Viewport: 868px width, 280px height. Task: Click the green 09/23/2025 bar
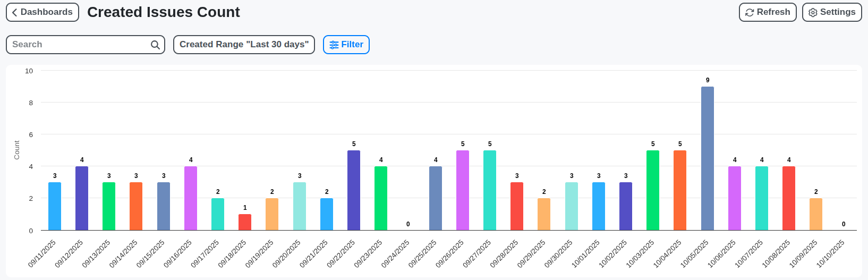click(381, 198)
